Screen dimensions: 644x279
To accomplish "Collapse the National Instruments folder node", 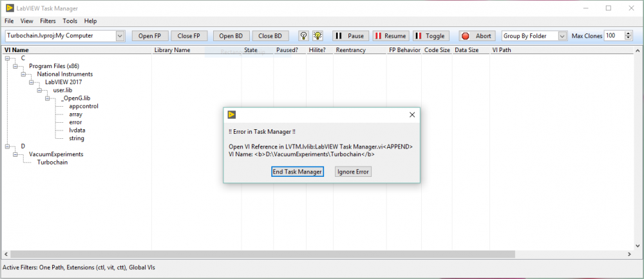I will (24, 74).
